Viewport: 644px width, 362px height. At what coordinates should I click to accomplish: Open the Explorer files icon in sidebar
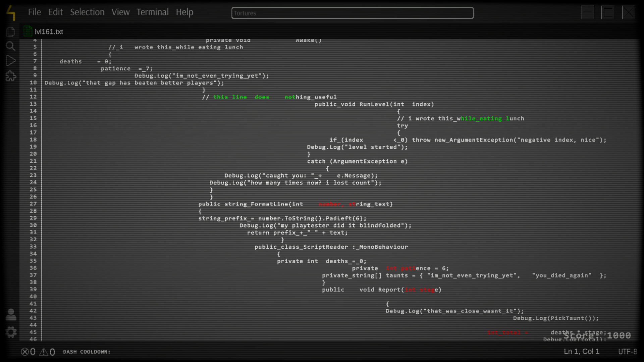tap(11, 32)
